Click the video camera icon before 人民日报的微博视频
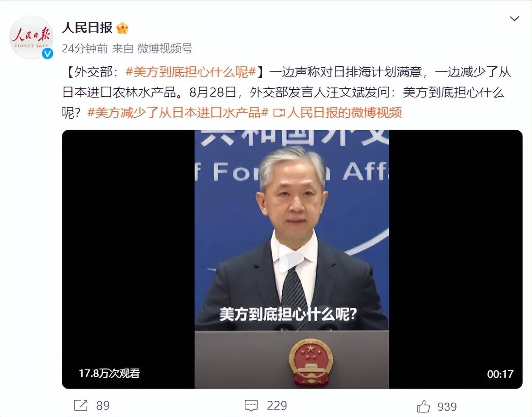Image resolution: width=532 pixels, height=417 pixels. point(279,113)
